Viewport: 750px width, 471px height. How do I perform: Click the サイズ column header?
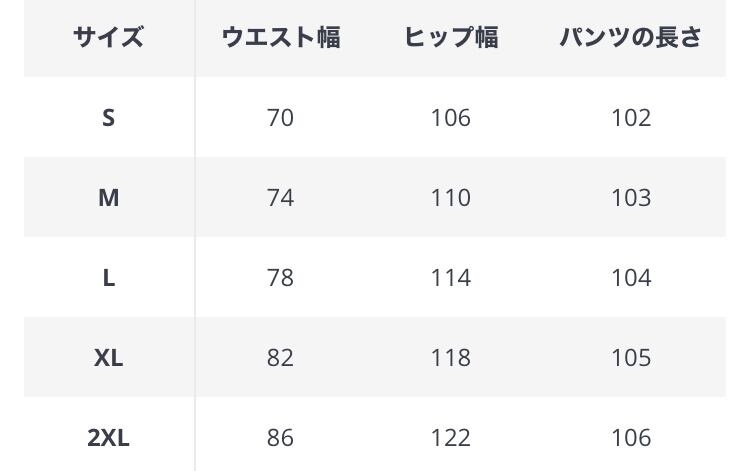coord(108,38)
